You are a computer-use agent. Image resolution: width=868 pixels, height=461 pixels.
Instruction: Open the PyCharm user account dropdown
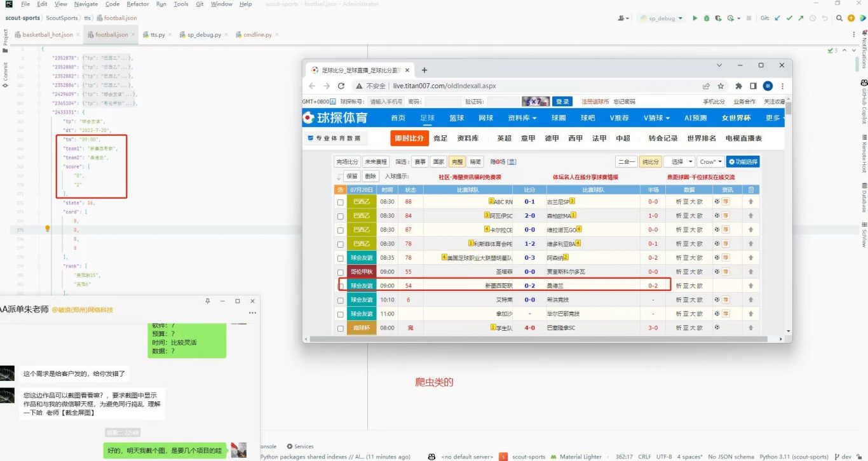tap(623, 18)
